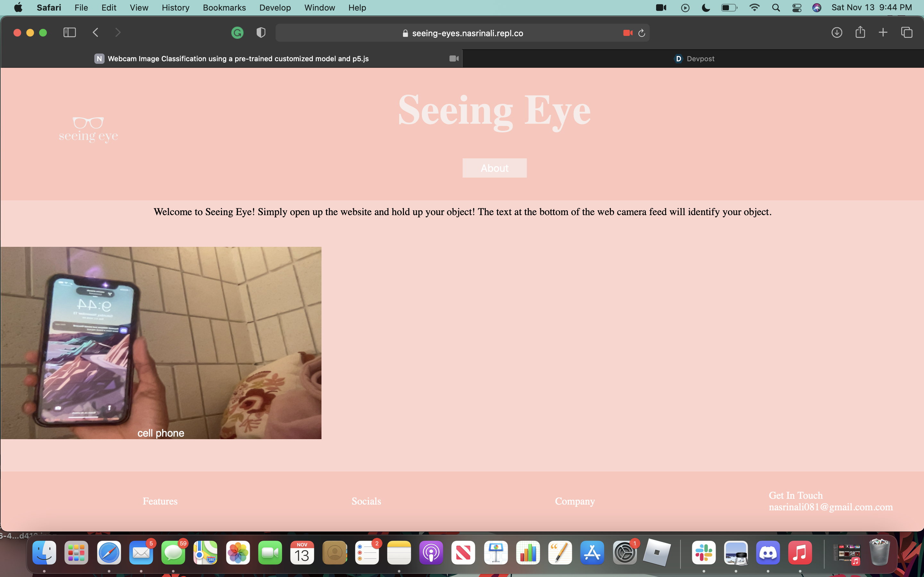Toggle Do Not Disturb moon icon
The height and width of the screenshot is (577, 924).
click(x=706, y=8)
